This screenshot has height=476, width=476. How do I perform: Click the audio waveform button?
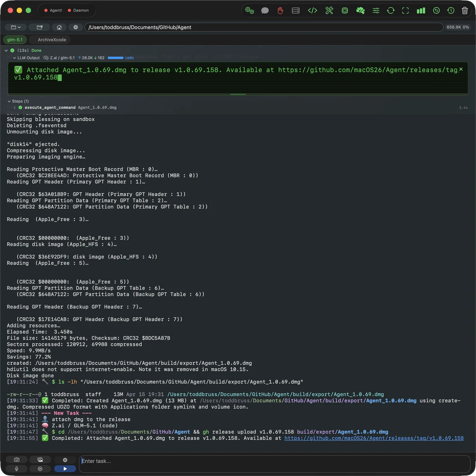click(40, 469)
